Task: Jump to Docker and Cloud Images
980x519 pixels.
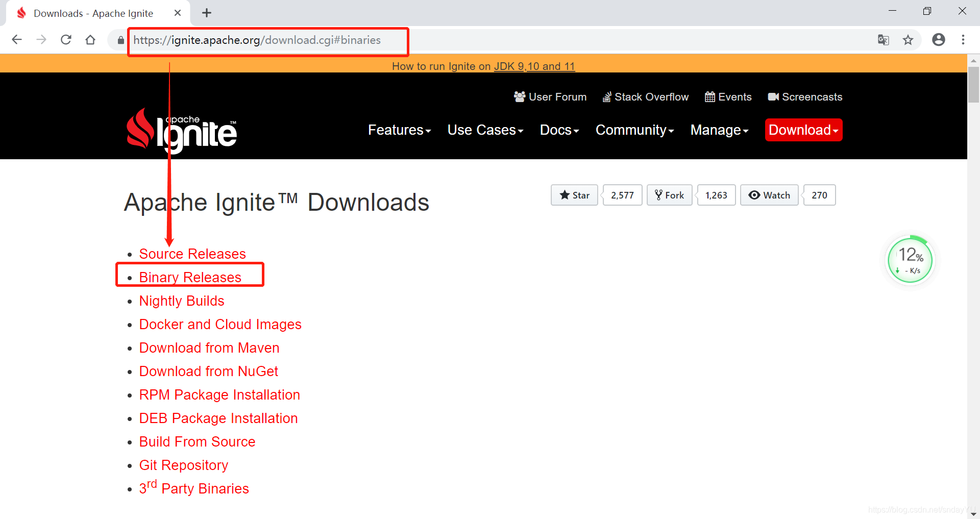Action: click(220, 324)
